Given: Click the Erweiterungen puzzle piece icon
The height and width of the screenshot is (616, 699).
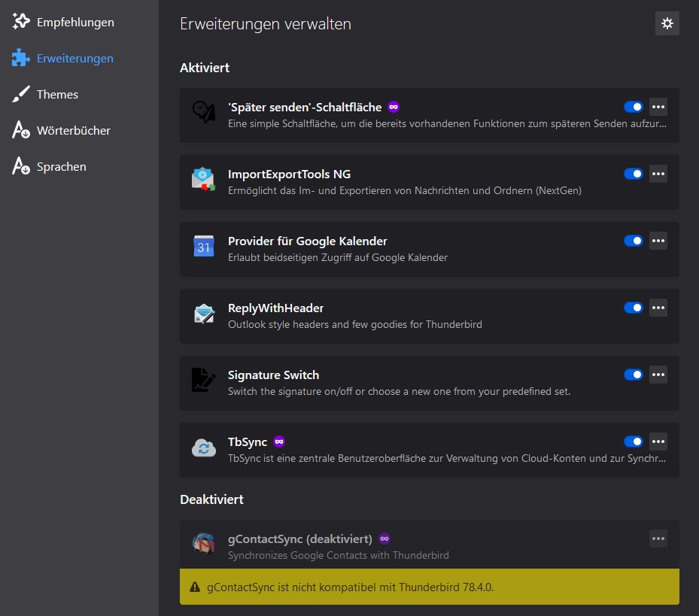Looking at the screenshot, I should [x=20, y=57].
